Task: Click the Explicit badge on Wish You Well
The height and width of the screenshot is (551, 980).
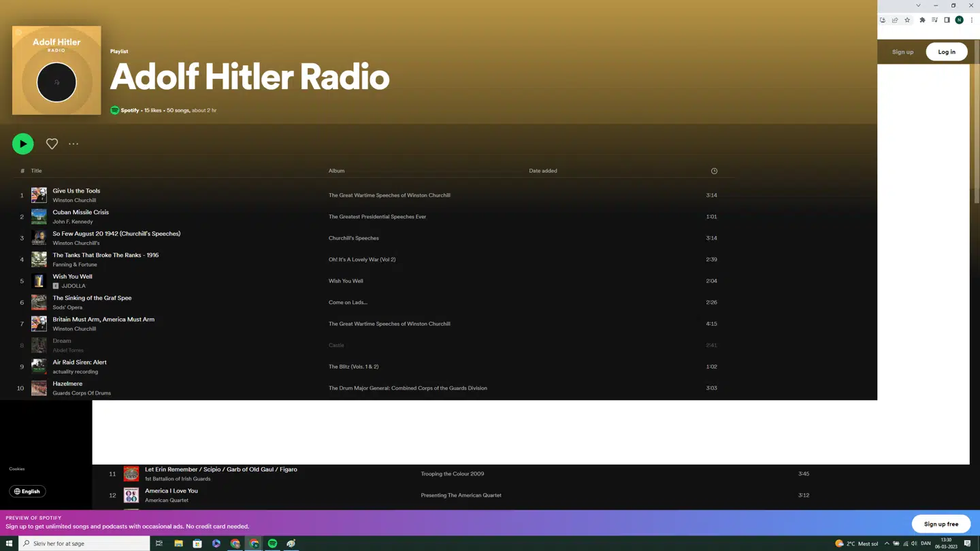Action: coord(57,285)
